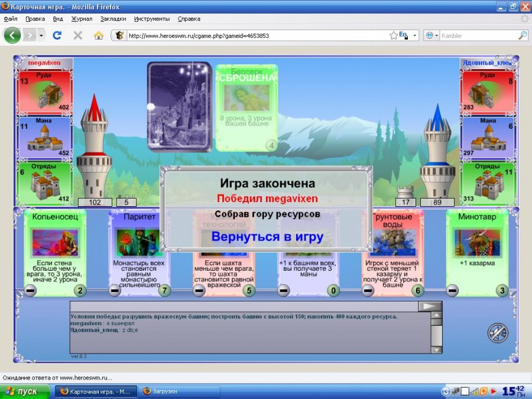Go back with the green Back arrow

coord(12,35)
